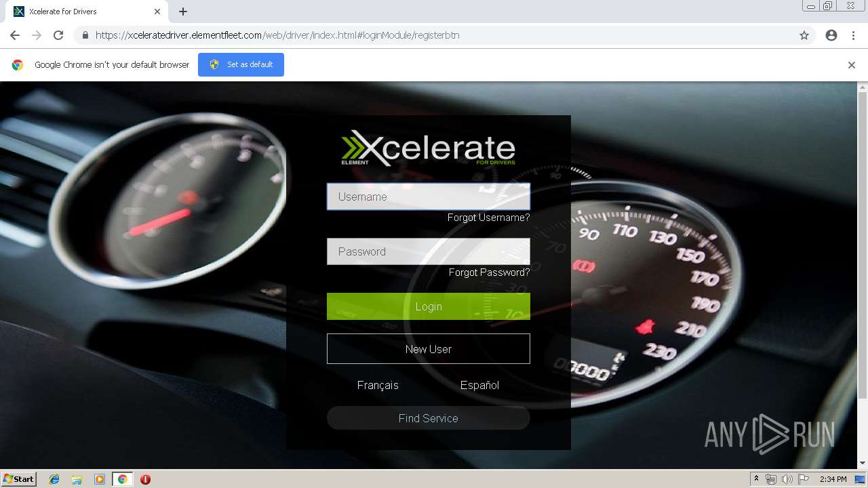Open the Forgot Username link

pos(488,218)
